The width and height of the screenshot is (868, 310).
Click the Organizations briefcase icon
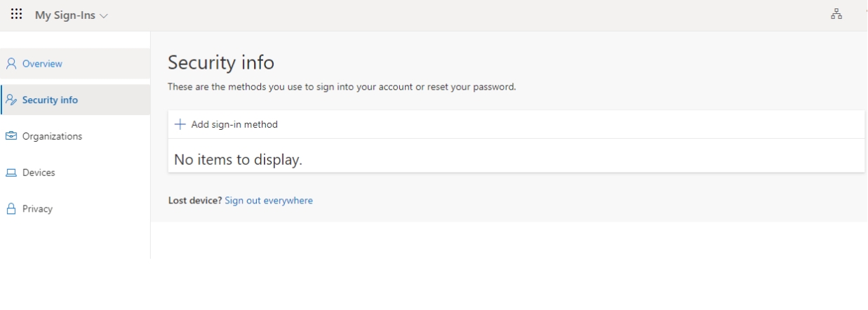click(11, 136)
